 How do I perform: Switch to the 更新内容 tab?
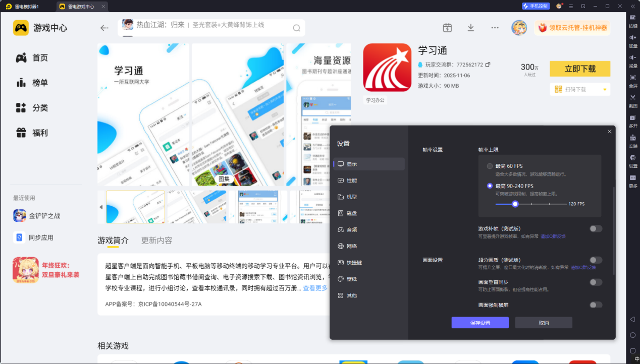click(x=156, y=240)
